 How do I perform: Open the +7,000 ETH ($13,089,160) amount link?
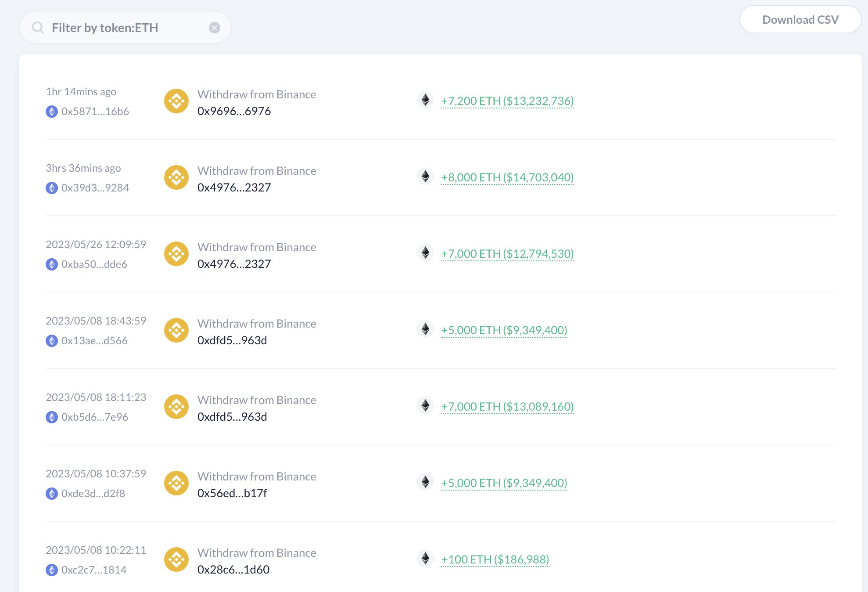pyautogui.click(x=507, y=407)
